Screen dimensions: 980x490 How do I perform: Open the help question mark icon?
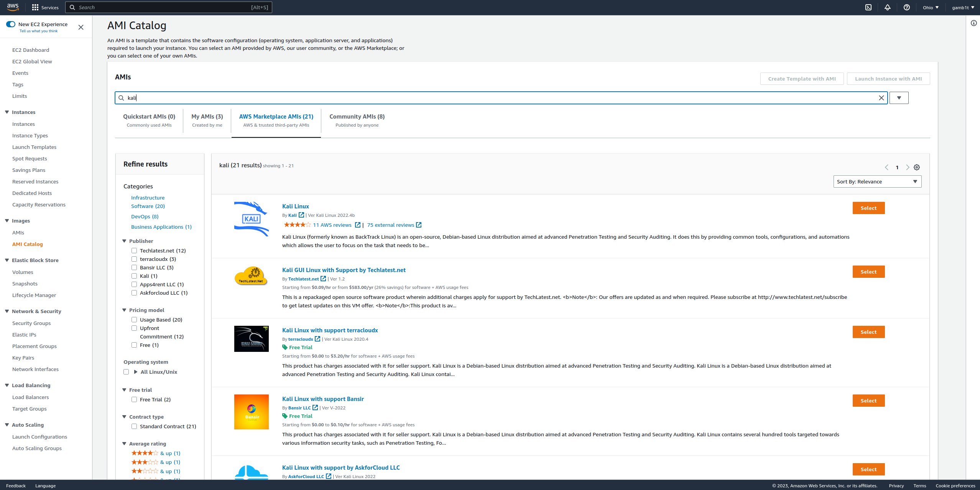tap(907, 7)
